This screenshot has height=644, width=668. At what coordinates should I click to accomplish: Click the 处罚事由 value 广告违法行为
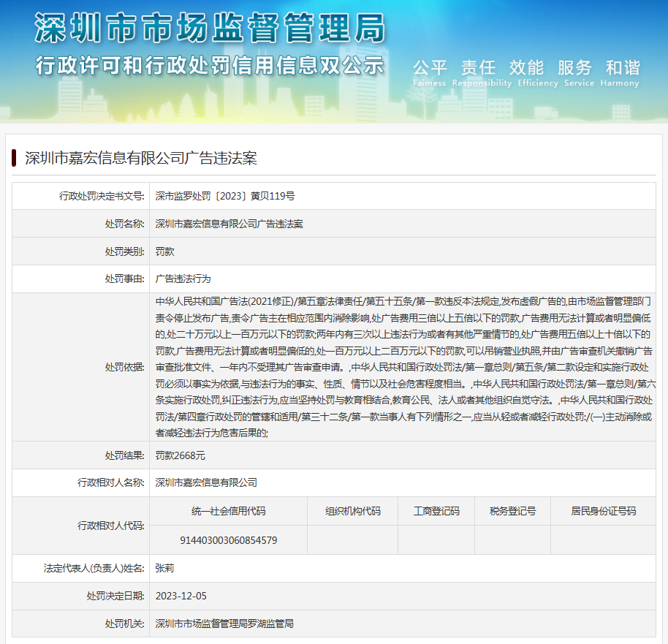pyautogui.click(x=183, y=279)
